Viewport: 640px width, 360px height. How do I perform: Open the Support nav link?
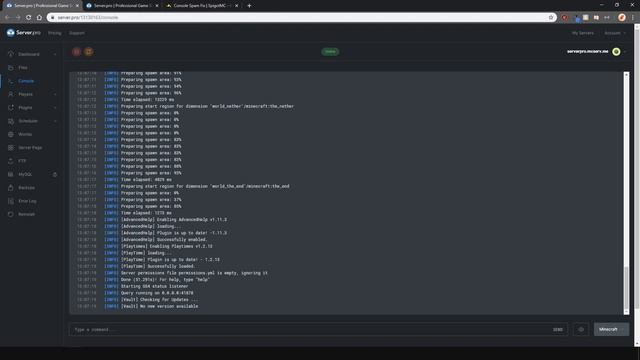(x=77, y=33)
